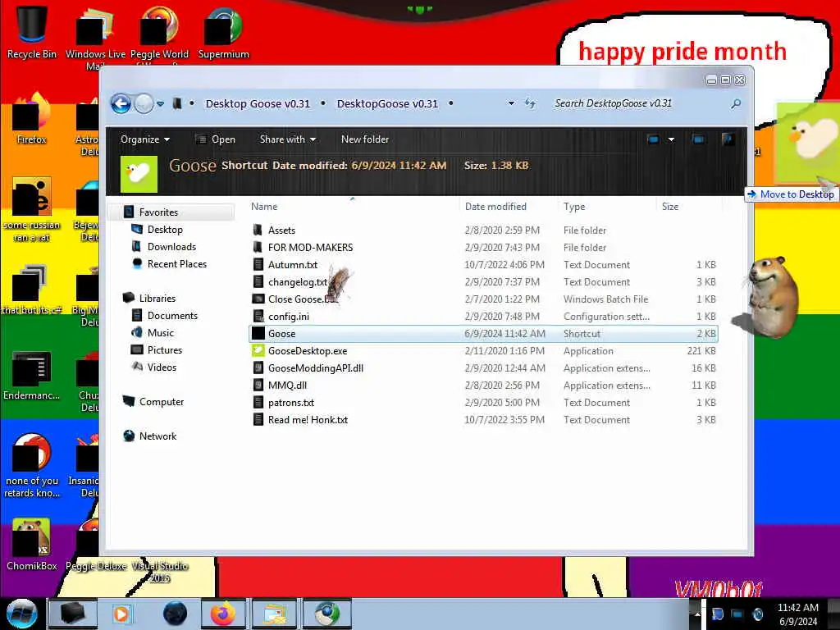Viewport: 840px width, 630px height.
Task: Open Documents library
Action: point(172,316)
